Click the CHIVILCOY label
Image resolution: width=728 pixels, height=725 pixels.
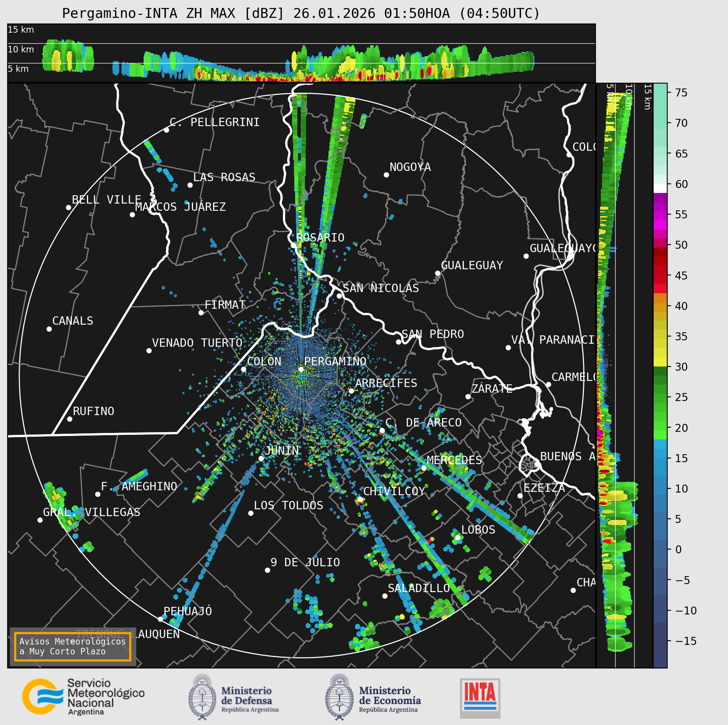(394, 491)
